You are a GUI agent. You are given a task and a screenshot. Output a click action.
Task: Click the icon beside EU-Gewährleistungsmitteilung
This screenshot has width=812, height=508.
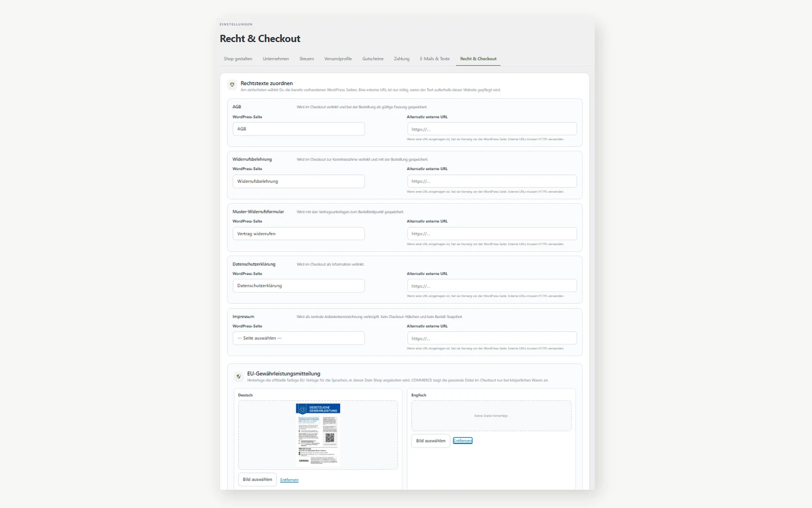[x=239, y=376]
